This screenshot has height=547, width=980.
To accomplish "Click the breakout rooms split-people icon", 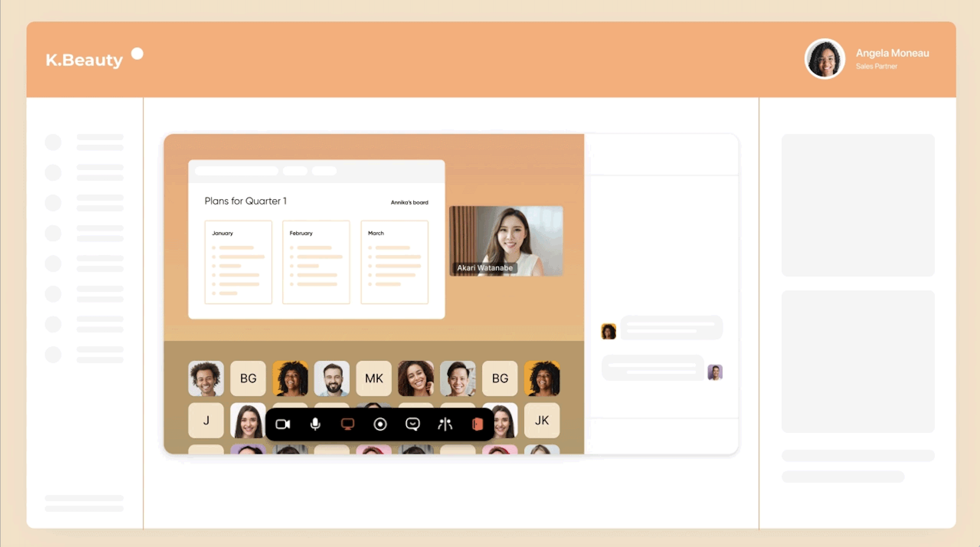I will (x=445, y=424).
